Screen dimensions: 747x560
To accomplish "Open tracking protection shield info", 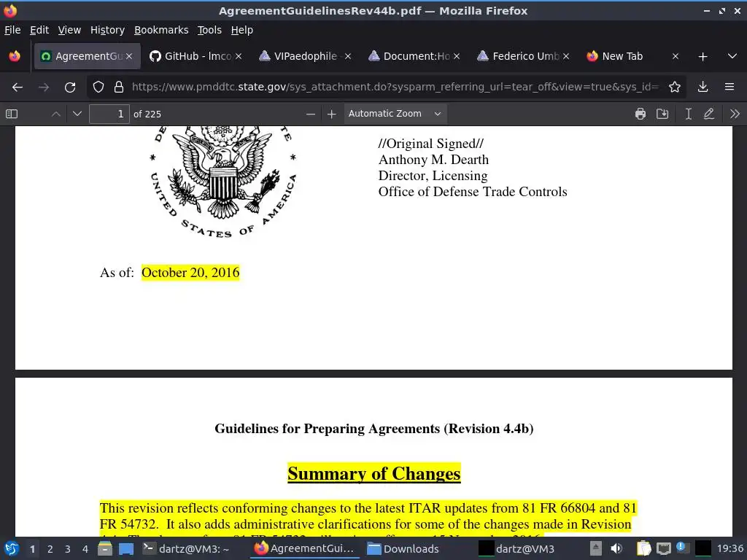I will 98,87.
